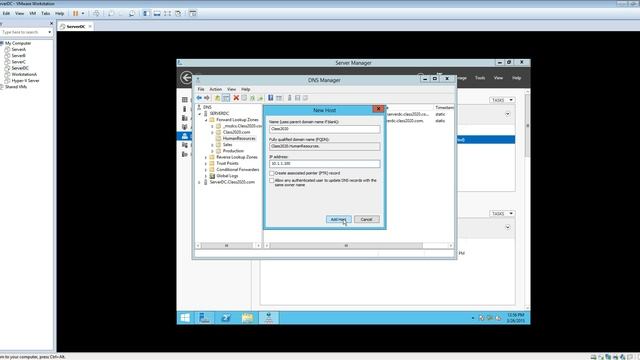Open DNS Manager Help menu

click(x=245, y=89)
